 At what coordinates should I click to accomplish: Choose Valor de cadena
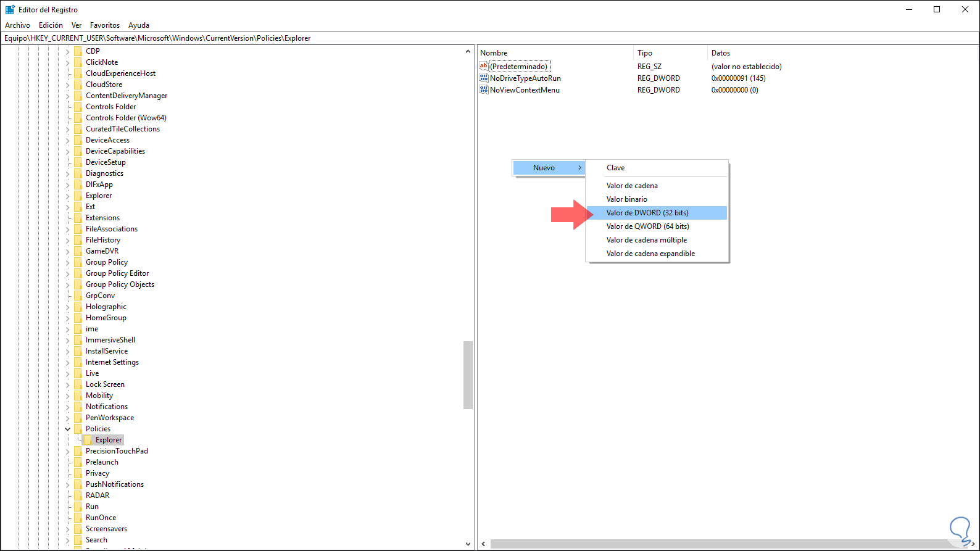(657, 186)
